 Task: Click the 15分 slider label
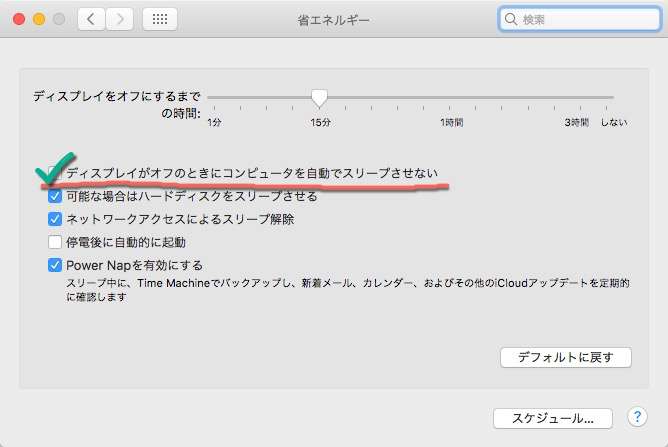[x=320, y=123]
